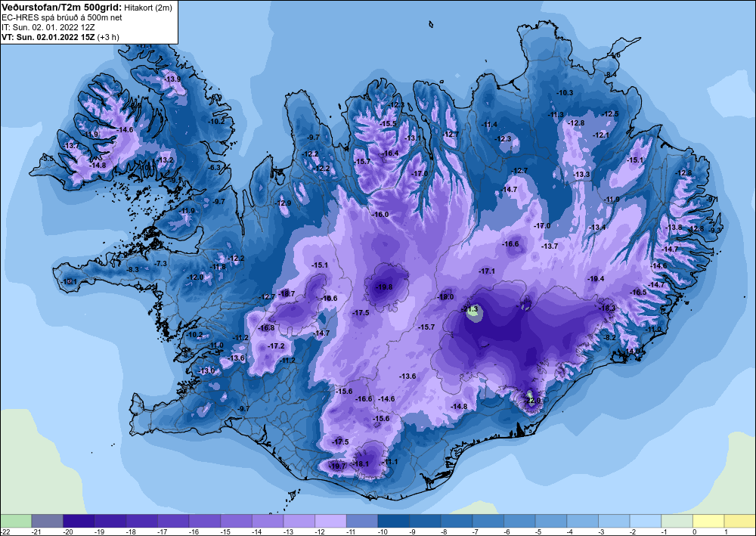The width and height of the screenshot is (756, 536).
Task: Click the legend swatch labeled -17
Action: (x=173, y=521)
